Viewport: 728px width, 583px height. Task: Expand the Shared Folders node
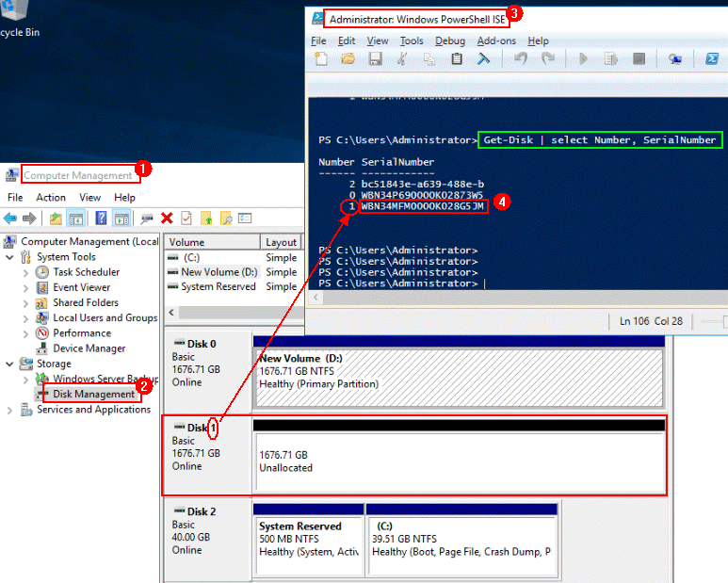(x=26, y=303)
